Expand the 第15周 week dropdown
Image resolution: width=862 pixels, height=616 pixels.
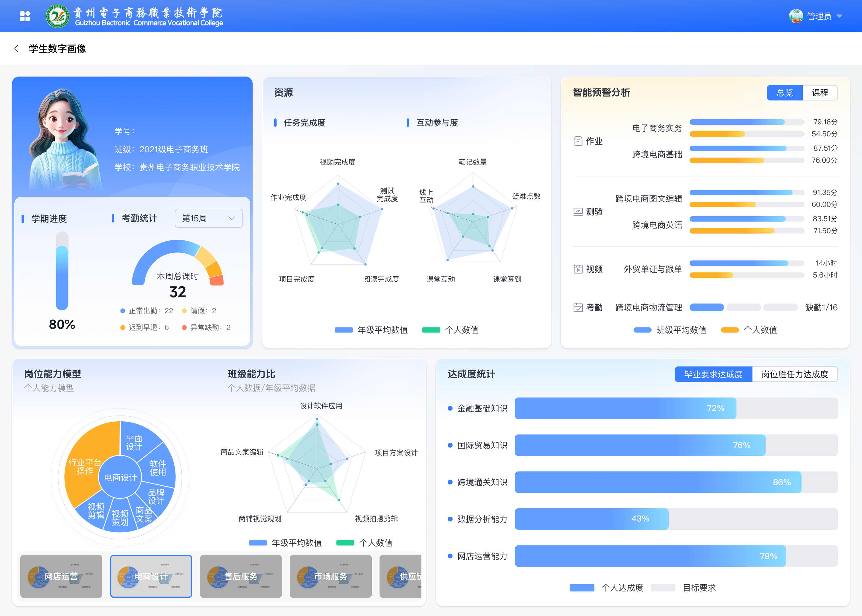pyautogui.click(x=208, y=219)
